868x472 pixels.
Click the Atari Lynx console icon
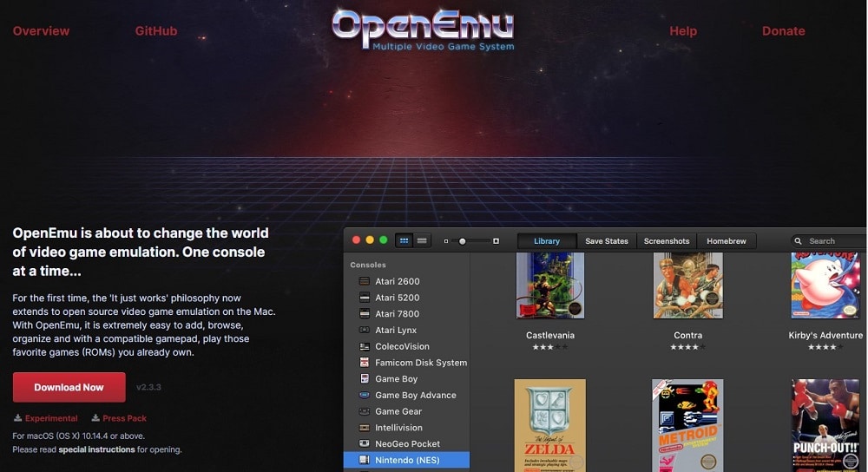pos(365,330)
